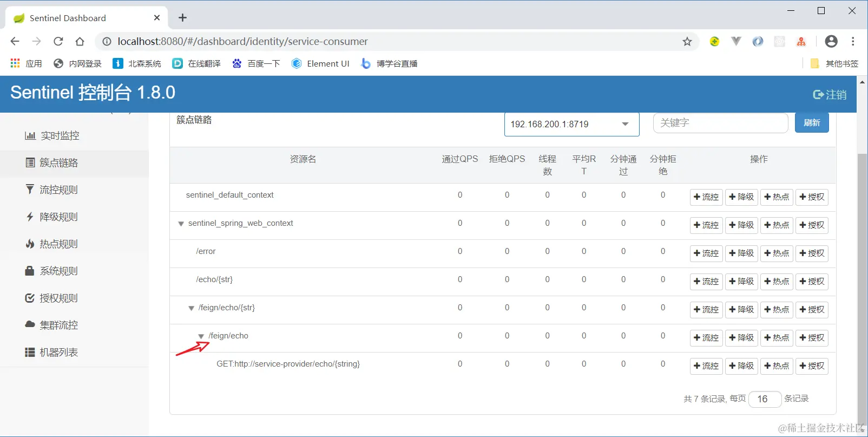Collapse the /feign/echo/{str} tree node
This screenshot has height=437, width=868.
click(191, 308)
